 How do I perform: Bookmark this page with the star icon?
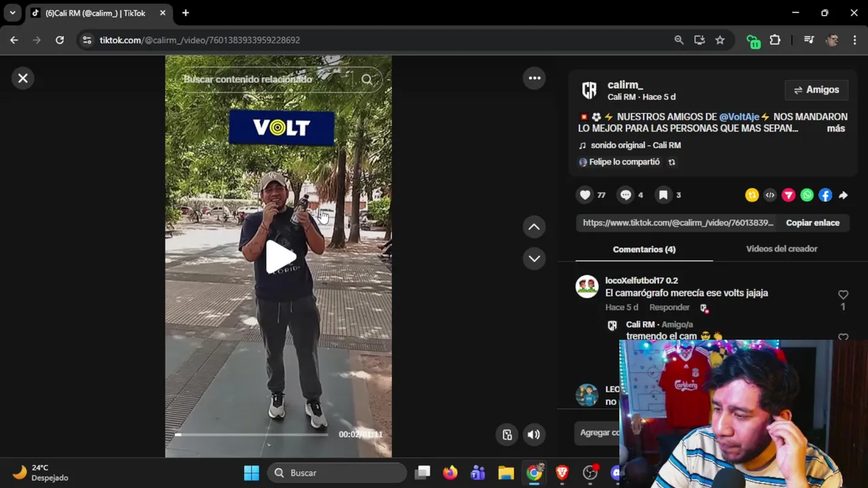click(719, 40)
